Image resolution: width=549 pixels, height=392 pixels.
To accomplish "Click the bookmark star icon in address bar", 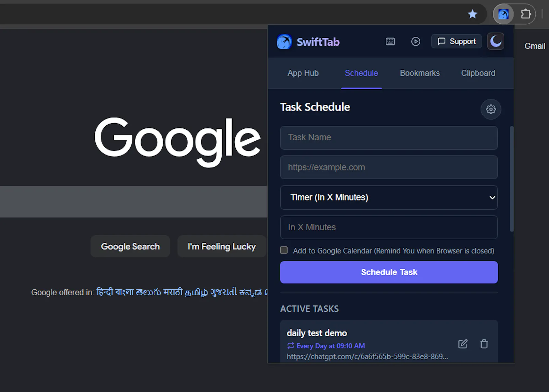I will [472, 14].
